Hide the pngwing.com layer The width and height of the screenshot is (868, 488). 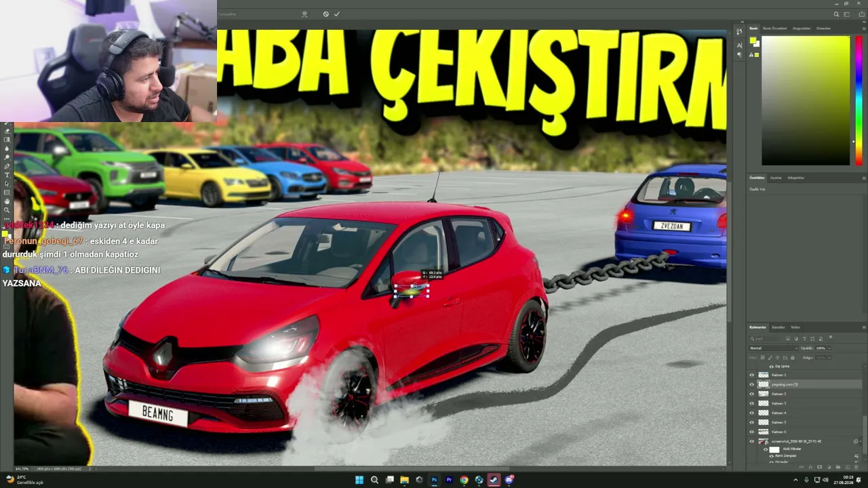751,384
